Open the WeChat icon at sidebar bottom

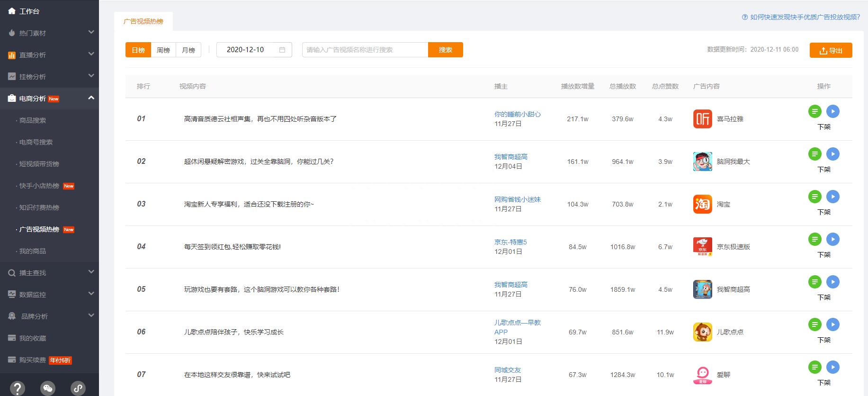(48, 388)
